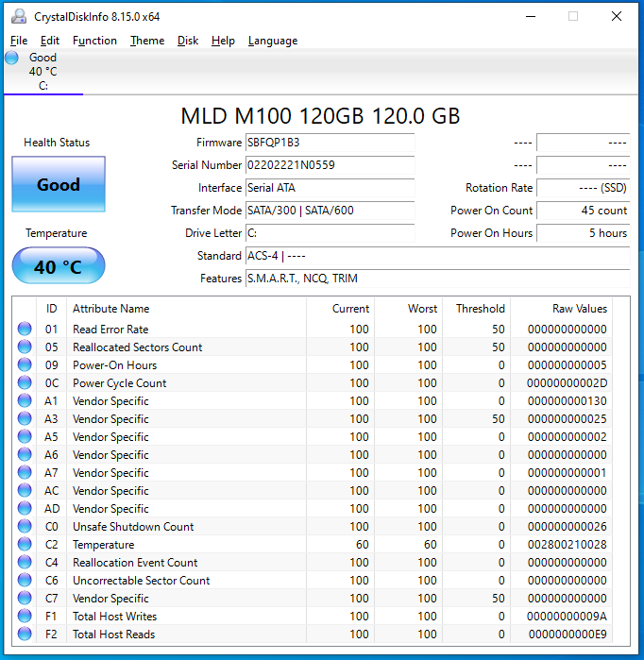Image resolution: width=644 pixels, height=660 pixels.
Task: Open the Theme menu
Action: tap(147, 41)
